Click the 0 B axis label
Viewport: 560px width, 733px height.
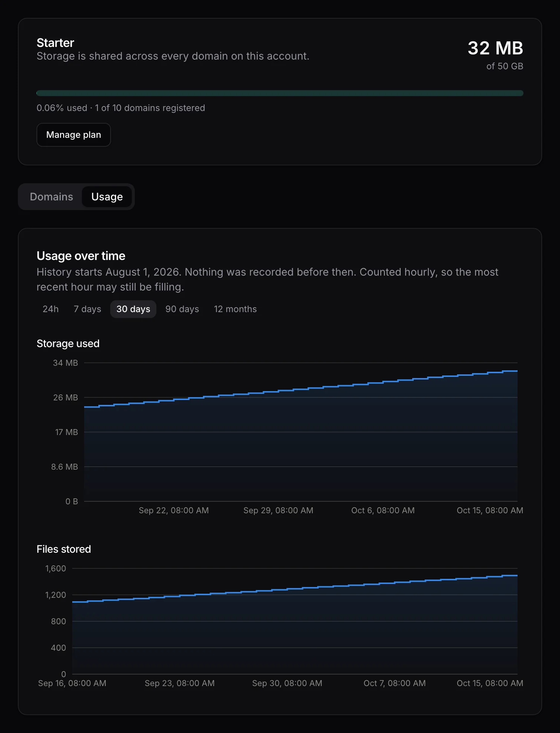click(72, 501)
